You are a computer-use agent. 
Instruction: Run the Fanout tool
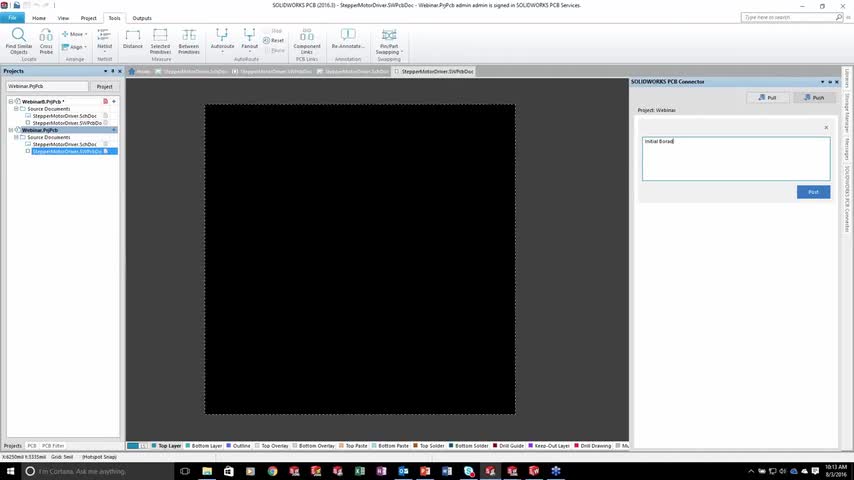tap(249, 40)
